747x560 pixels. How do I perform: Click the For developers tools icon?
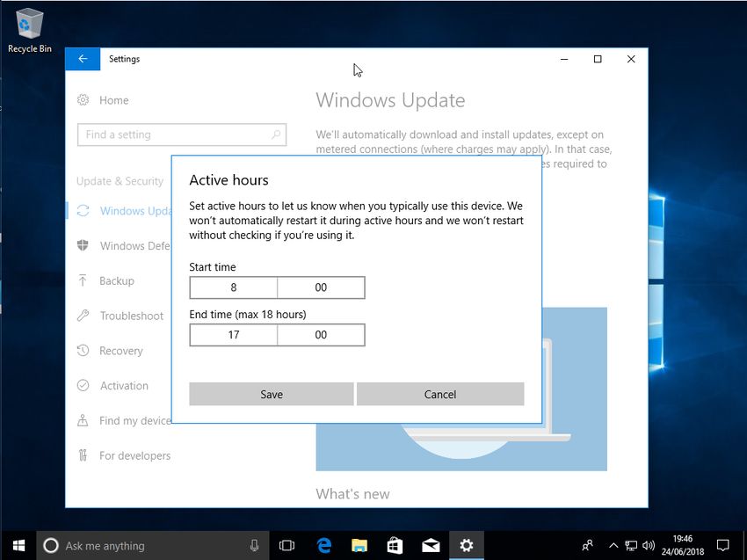(83, 455)
